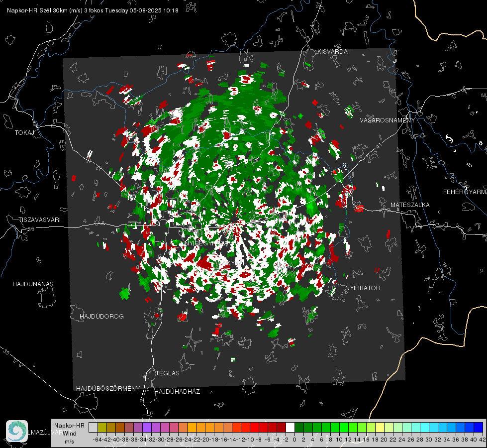Click the m/s unit label in legend
The width and height of the screenshot is (487, 448).
pos(69,442)
